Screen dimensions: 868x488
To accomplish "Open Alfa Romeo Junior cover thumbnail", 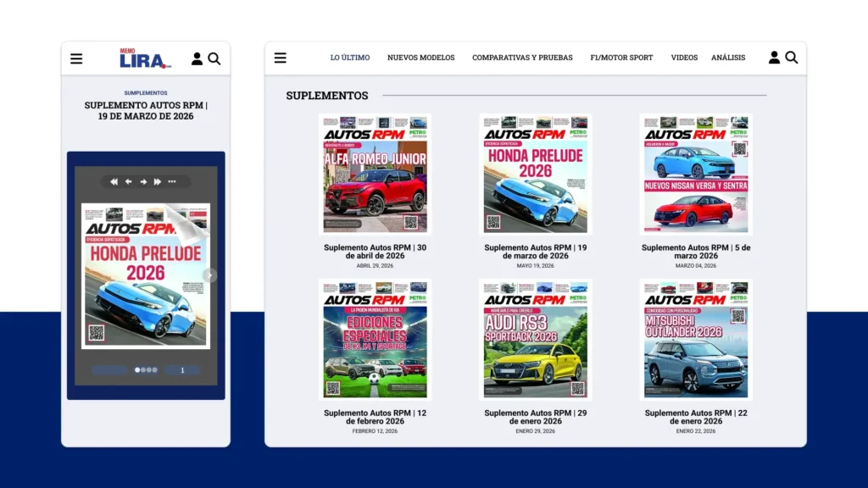I will pos(375,175).
